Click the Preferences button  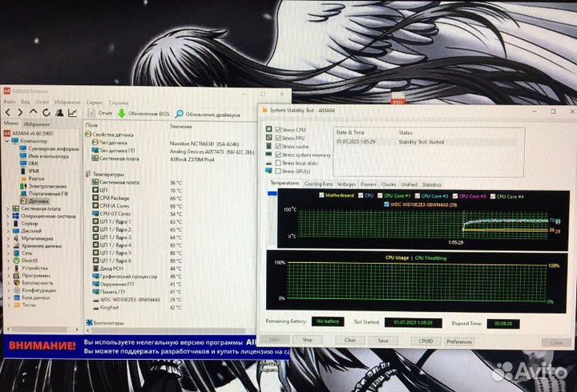(459, 341)
